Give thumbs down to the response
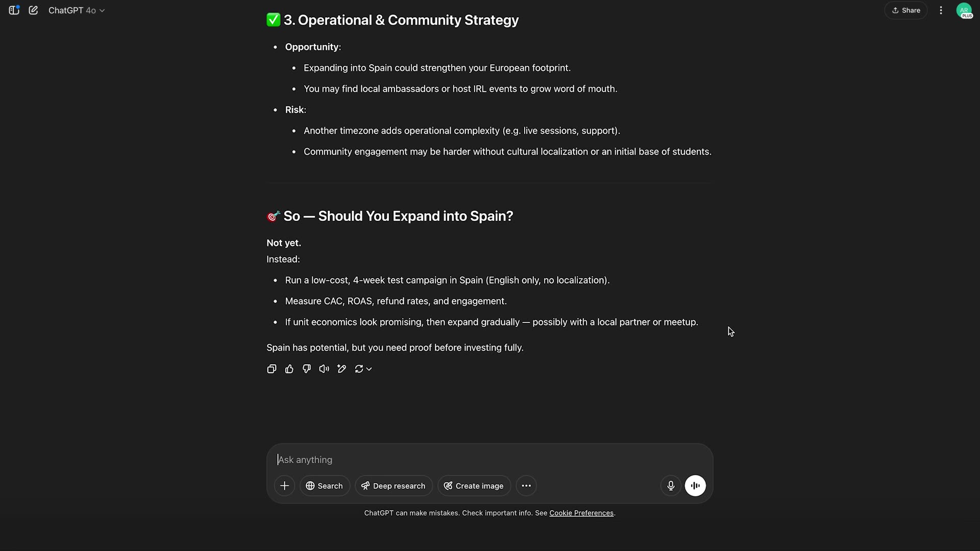The image size is (980, 551). click(306, 369)
